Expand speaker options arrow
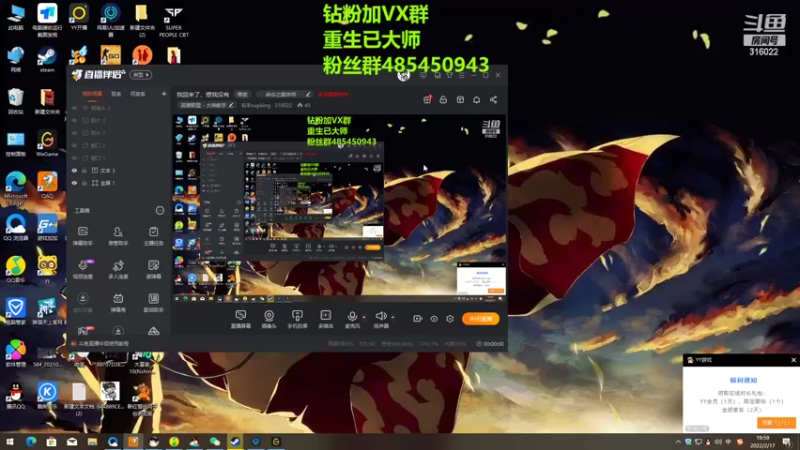The height and width of the screenshot is (450, 800). pos(392,317)
